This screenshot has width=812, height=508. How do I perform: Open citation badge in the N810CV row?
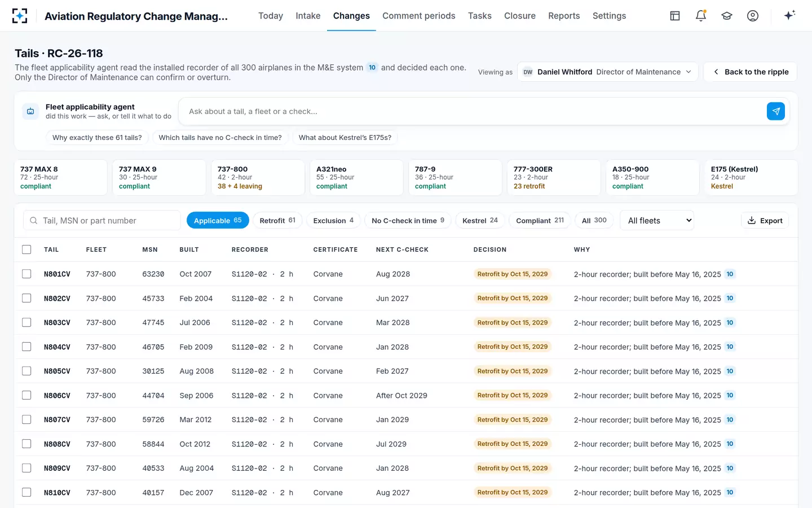point(730,493)
